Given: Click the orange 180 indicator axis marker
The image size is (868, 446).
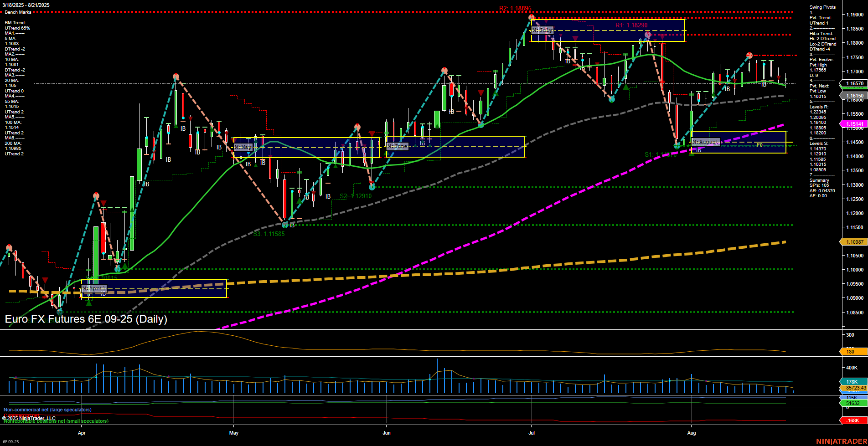Looking at the screenshot, I should [851, 352].
